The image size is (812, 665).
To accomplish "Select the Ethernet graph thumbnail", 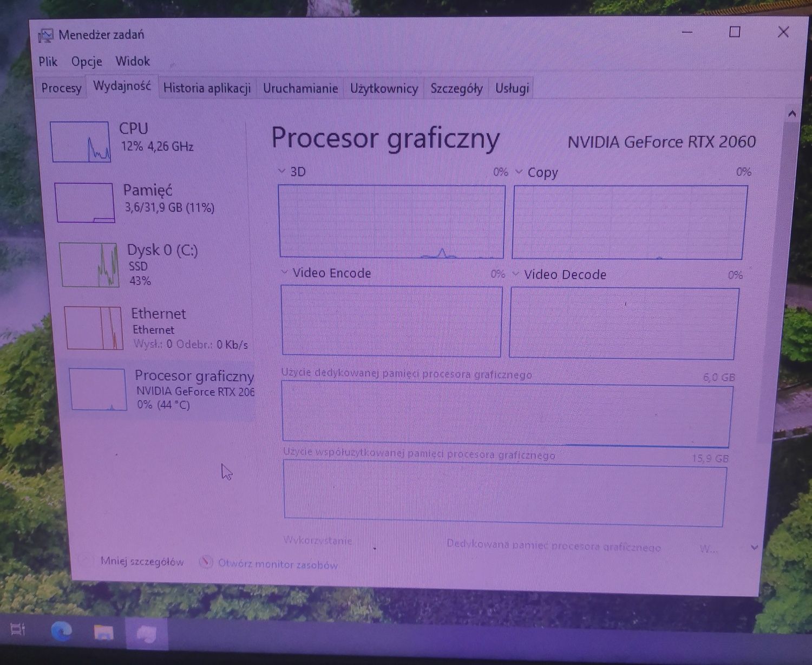I will click(94, 328).
